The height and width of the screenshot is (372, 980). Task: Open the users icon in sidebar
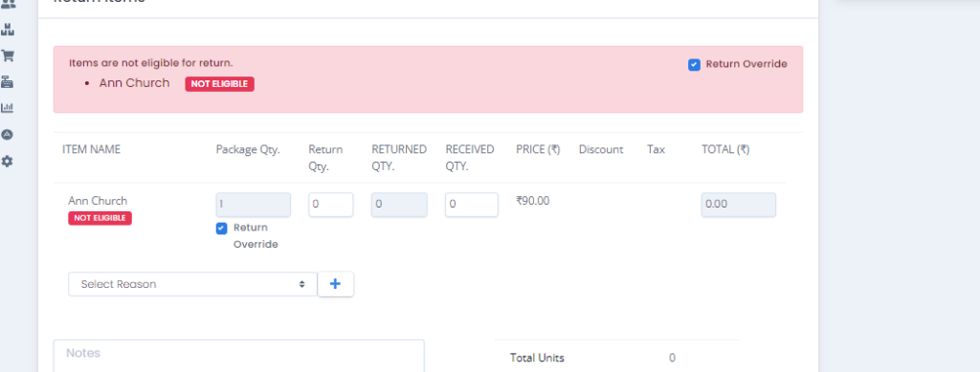tap(8, 3)
